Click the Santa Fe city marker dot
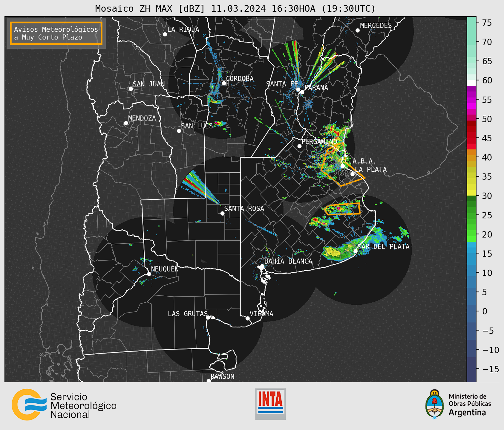The image size is (504, 430). pyautogui.click(x=298, y=89)
